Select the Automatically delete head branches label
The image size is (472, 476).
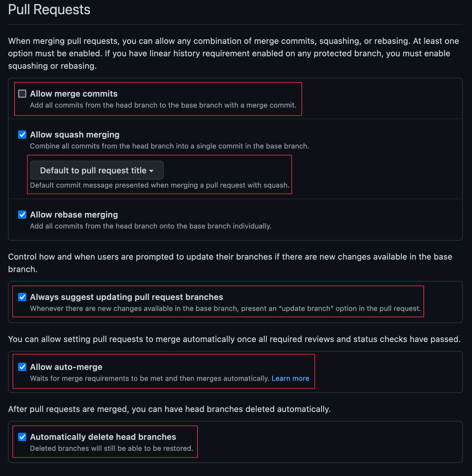tap(103, 437)
